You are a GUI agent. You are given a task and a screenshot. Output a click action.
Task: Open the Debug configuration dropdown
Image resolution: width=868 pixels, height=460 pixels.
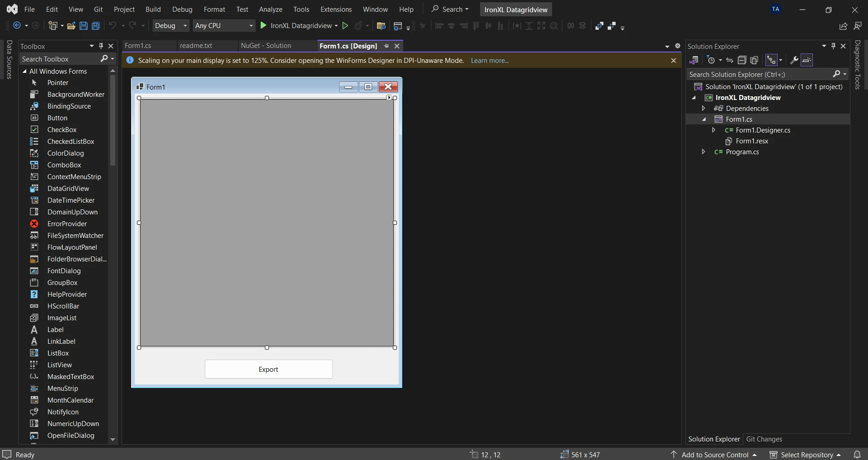pyautogui.click(x=171, y=26)
